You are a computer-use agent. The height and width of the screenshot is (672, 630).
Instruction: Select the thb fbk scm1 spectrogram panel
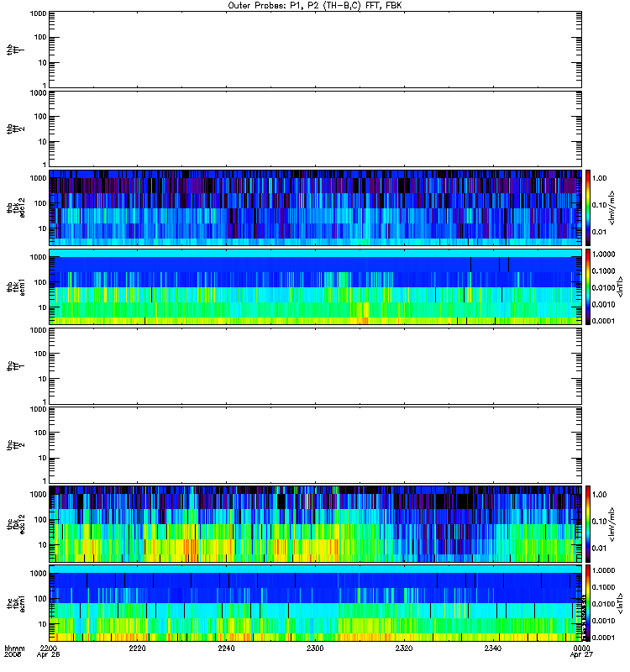tap(316, 287)
